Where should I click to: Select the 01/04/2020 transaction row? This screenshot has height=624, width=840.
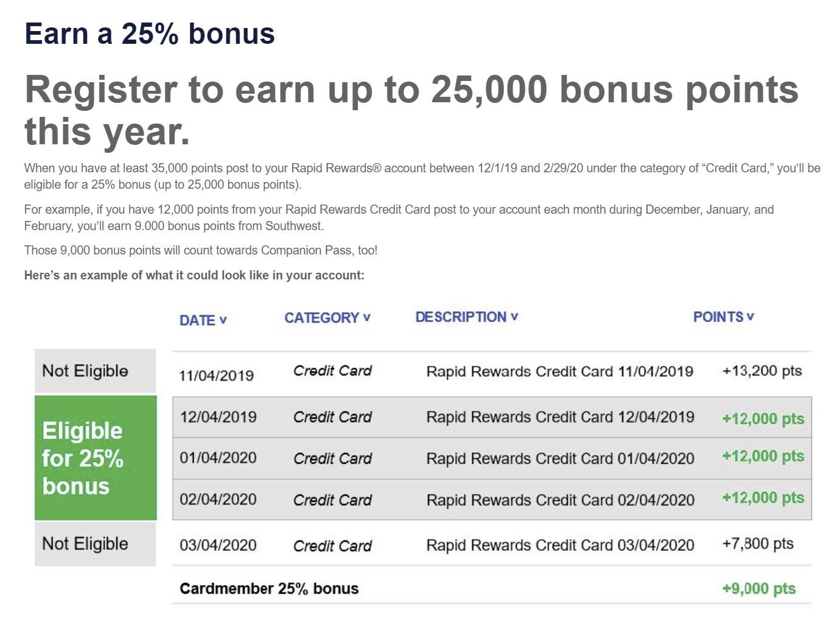[x=492, y=458]
